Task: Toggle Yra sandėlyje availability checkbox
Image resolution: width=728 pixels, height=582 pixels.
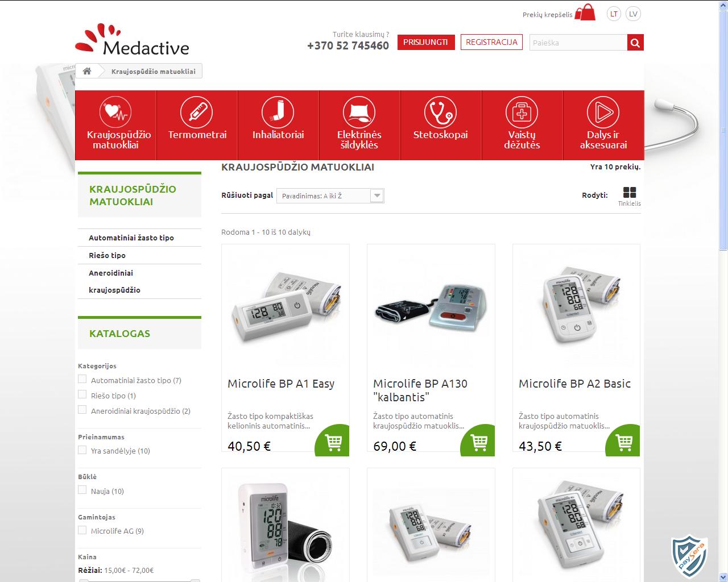Action: (x=82, y=450)
